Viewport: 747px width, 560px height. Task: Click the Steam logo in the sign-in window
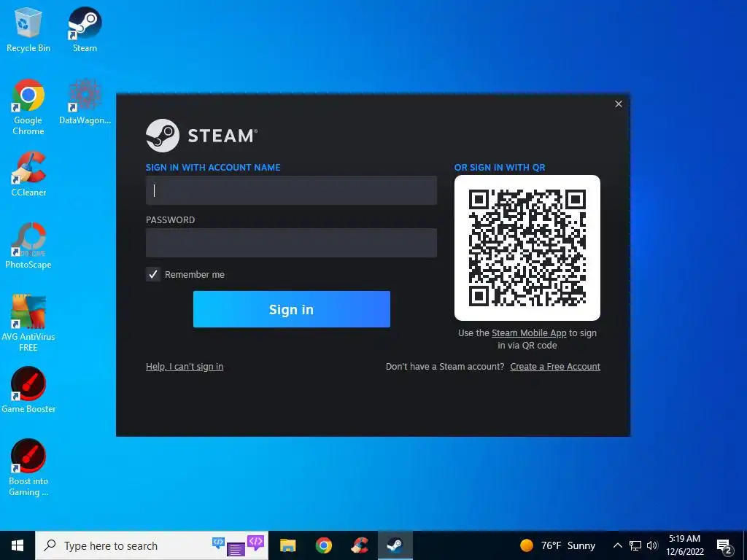click(201, 136)
